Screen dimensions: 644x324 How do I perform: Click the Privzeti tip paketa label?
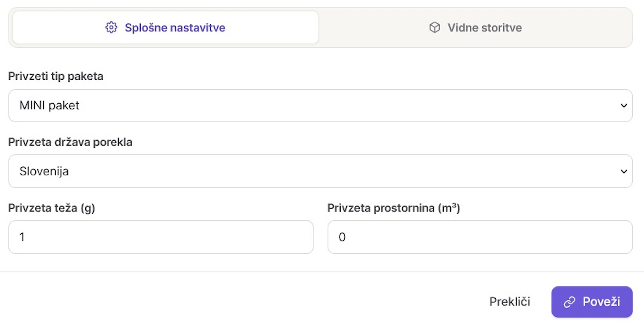click(x=56, y=76)
